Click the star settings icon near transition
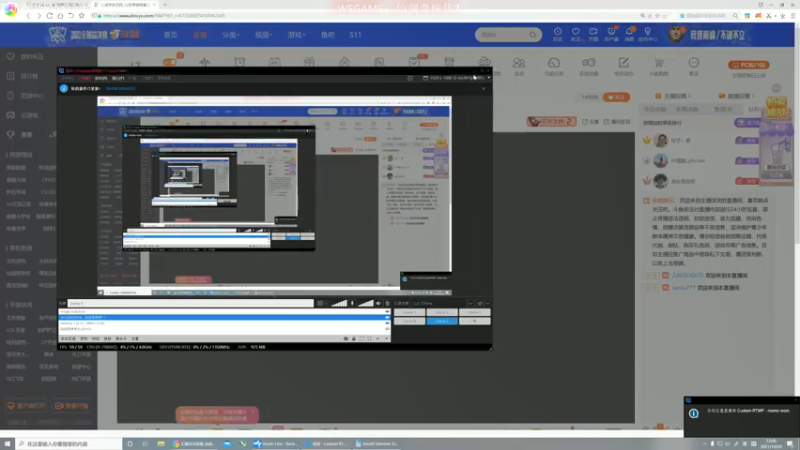Viewport: 800px width, 450px height. [480, 303]
